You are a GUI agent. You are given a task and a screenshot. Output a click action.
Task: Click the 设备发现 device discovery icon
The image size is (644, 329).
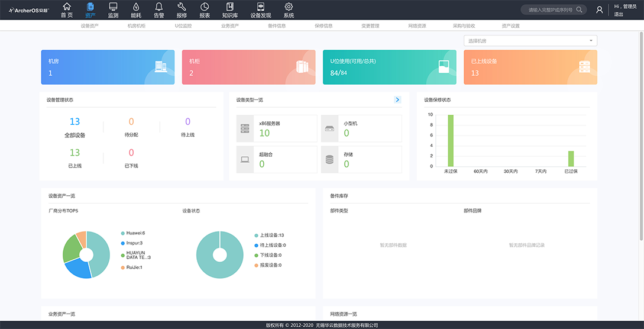point(261,7)
